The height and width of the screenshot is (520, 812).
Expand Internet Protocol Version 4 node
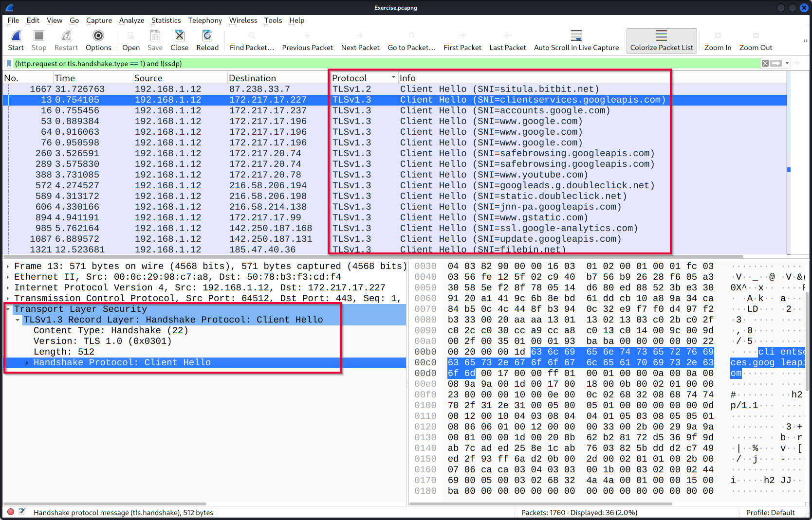point(8,287)
